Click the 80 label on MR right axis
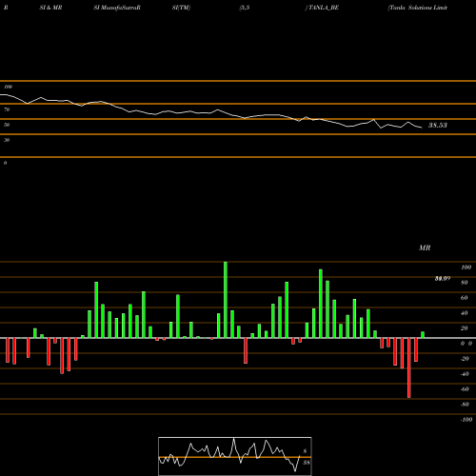Screen dimensions: 476x476 (465, 283)
